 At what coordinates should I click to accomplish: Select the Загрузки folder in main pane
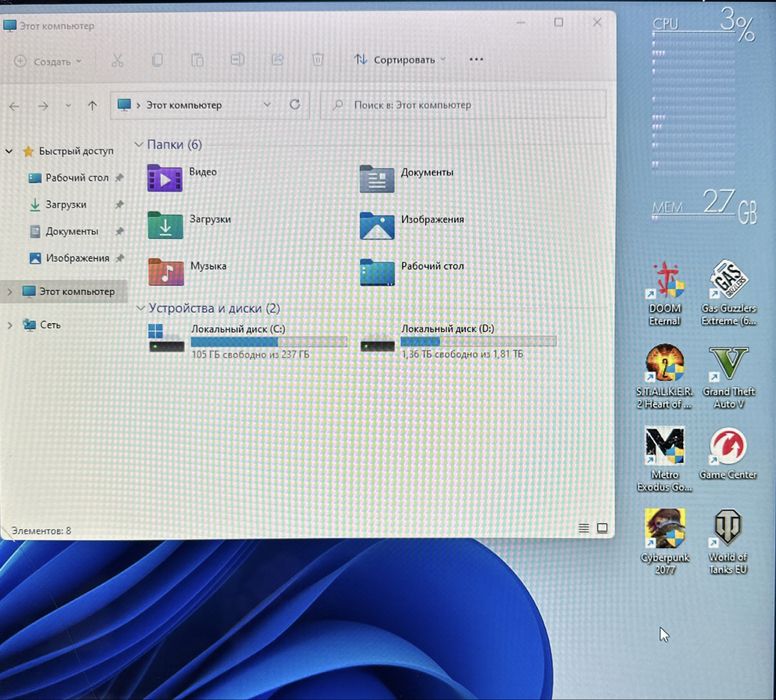pos(165,225)
